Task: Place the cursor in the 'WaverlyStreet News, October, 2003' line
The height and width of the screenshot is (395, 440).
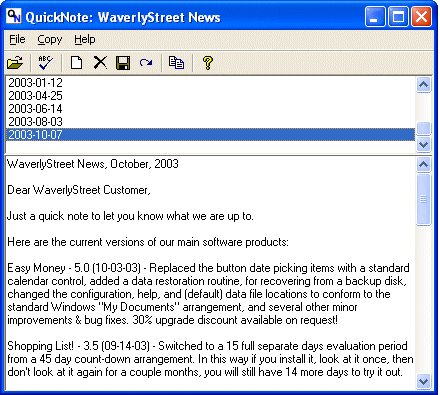Action: 93,164
